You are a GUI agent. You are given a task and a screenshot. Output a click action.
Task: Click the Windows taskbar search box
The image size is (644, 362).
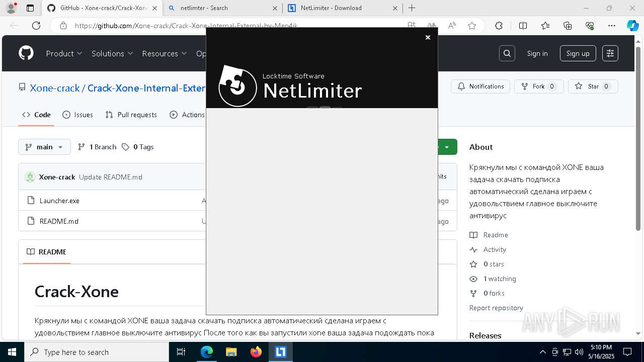tap(97, 352)
